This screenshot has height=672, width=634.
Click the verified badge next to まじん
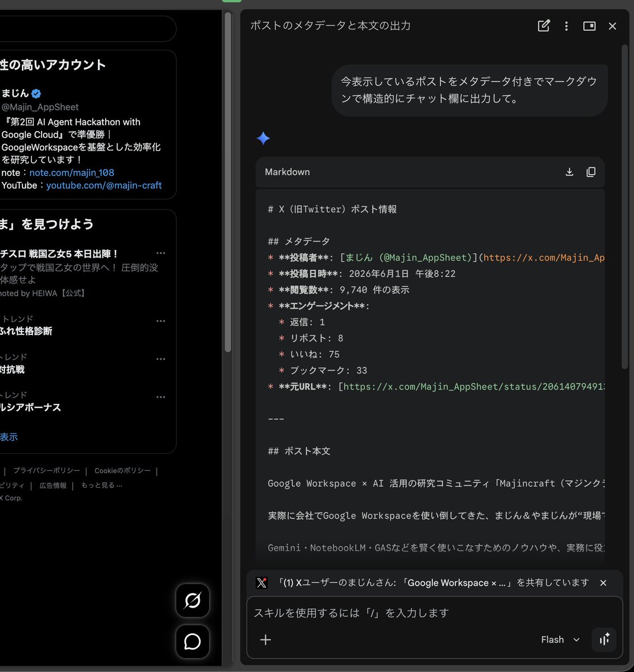click(36, 94)
